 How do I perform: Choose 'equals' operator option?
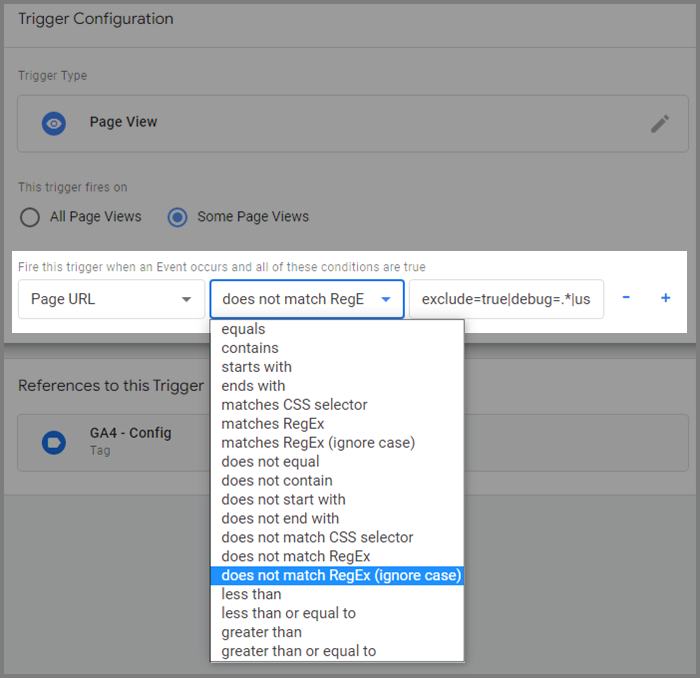337,329
